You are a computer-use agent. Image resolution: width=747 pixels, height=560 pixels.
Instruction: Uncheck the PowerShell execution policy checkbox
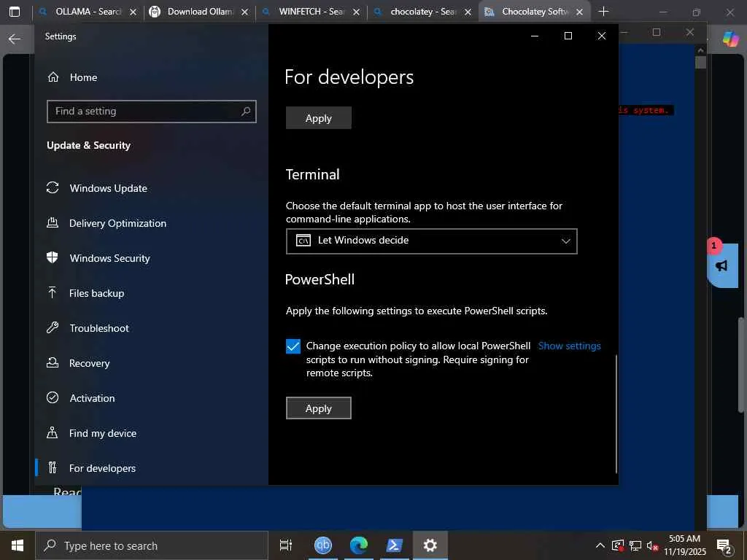pos(293,346)
